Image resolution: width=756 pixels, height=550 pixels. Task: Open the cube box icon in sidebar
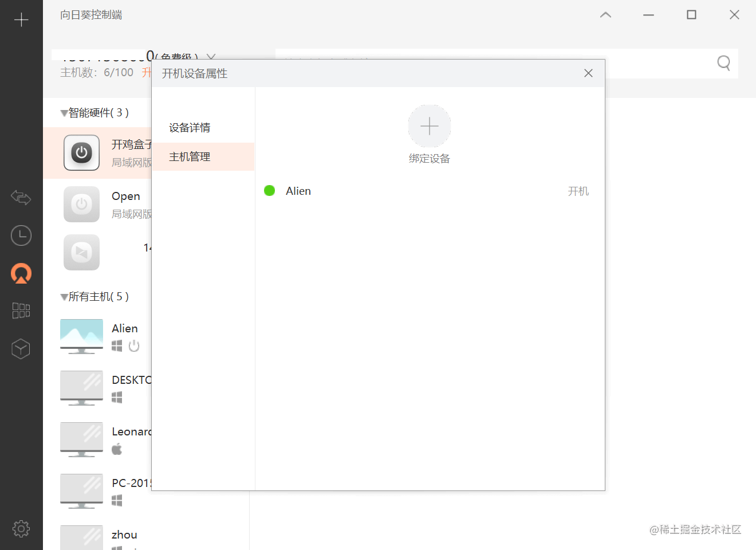(21, 348)
